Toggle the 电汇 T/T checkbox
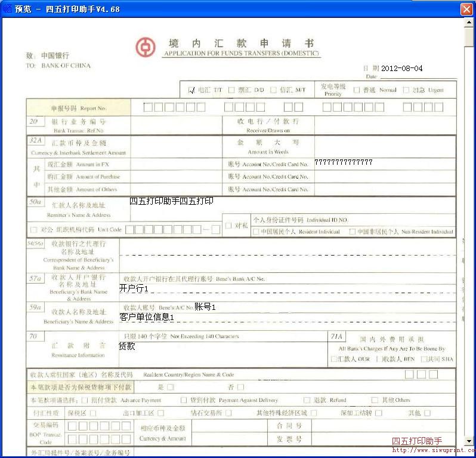The width and height of the screenshot is (476, 458). [191, 90]
